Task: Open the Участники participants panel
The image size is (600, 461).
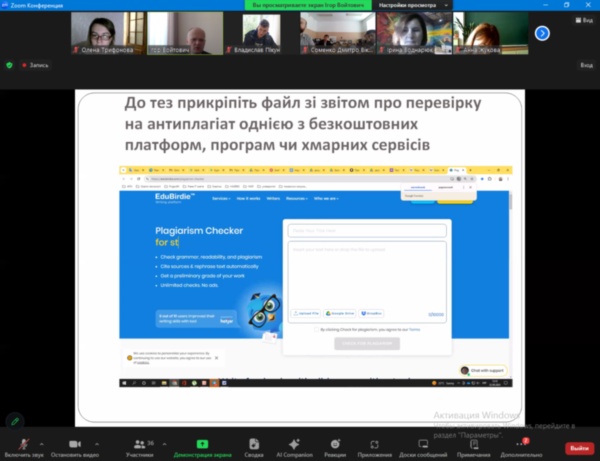Action: tap(139, 444)
